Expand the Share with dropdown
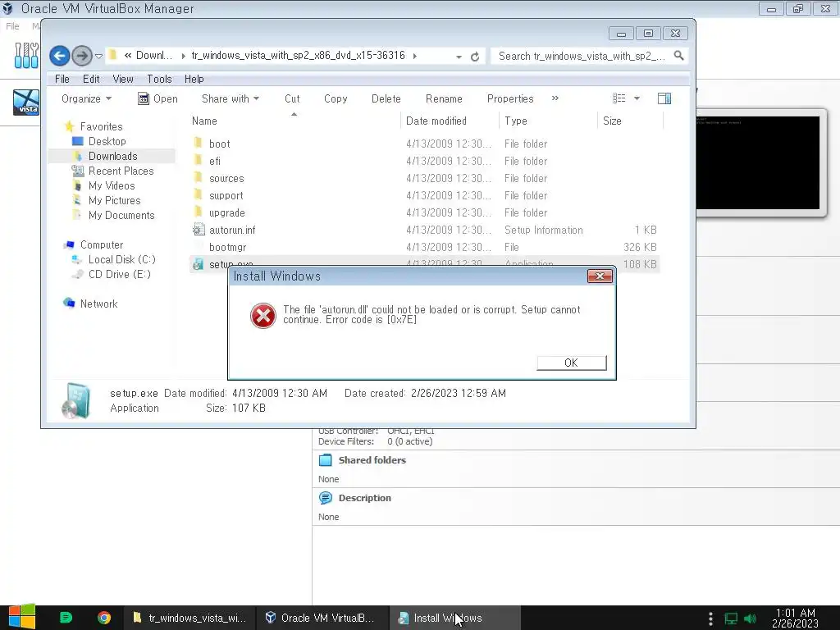This screenshot has width=840, height=630. (x=231, y=98)
